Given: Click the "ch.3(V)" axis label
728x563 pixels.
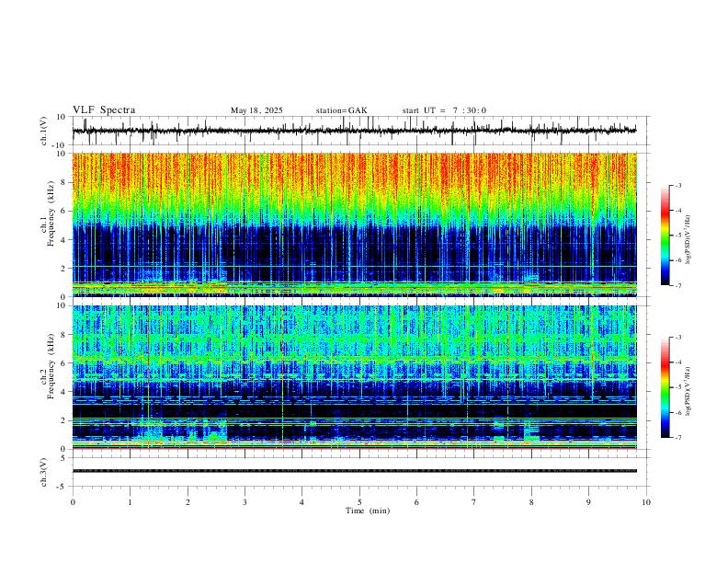Looking at the screenshot, I should (x=44, y=472).
